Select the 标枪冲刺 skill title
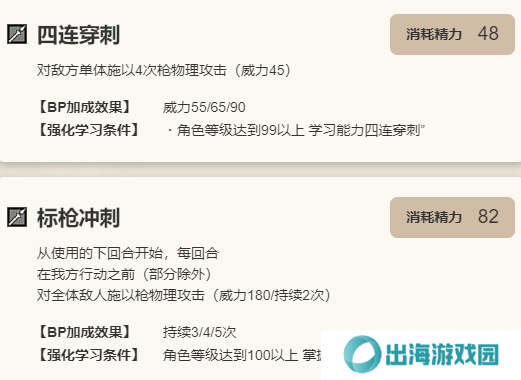The image size is (521, 380). (x=78, y=218)
